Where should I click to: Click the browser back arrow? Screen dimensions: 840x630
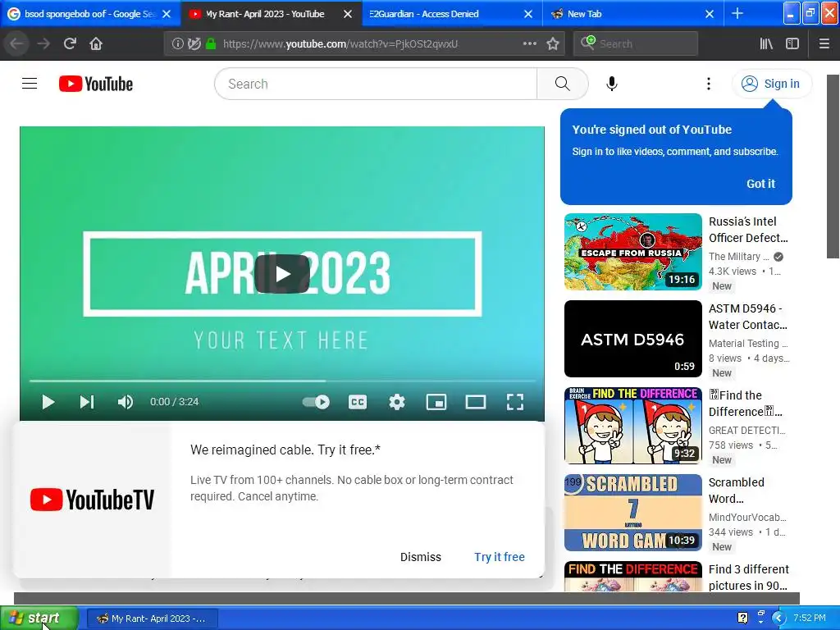click(16, 43)
